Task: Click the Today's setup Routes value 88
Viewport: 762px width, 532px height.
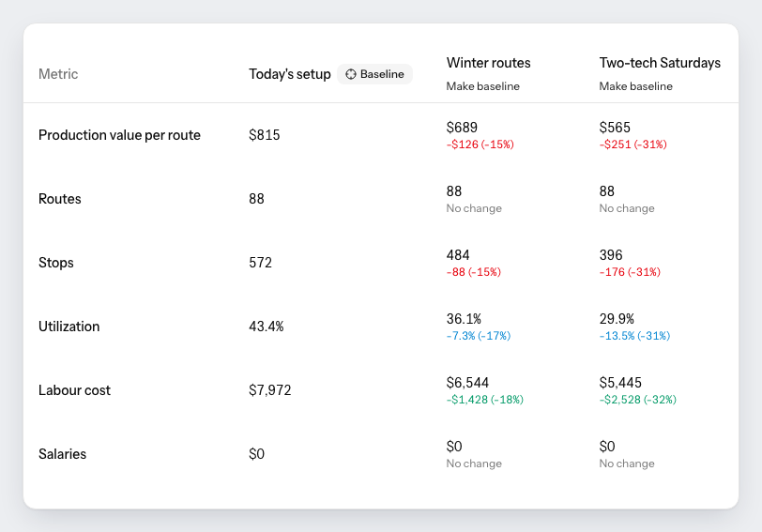Action: point(256,199)
